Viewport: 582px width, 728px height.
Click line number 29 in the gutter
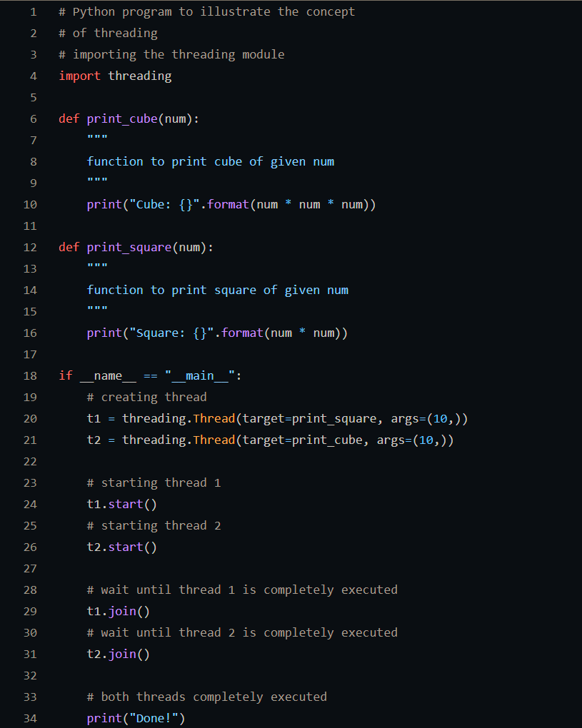click(x=30, y=611)
